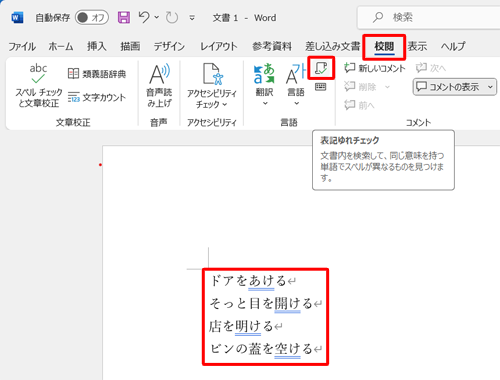Click the 表記ゆれチェック icon
Screen dimensions: 500x380
[321, 68]
